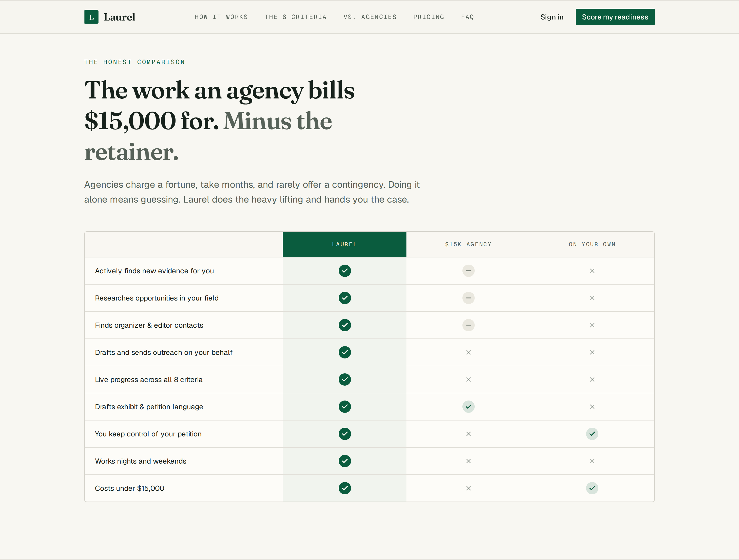Click 'THE HONEST COMPARISON' eyebrow text
Viewport: 739px width, 560px height.
(135, 62)
